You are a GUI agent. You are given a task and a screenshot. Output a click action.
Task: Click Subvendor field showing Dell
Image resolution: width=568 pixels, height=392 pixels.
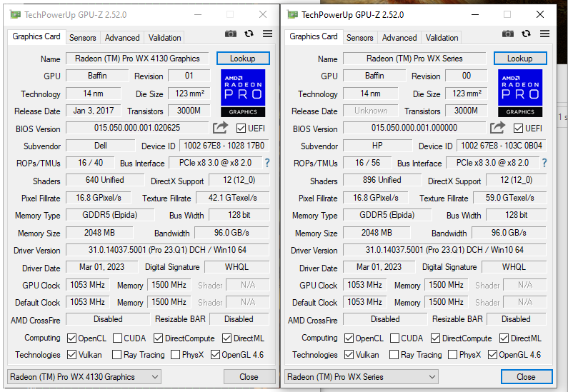[x=100, y=146]
